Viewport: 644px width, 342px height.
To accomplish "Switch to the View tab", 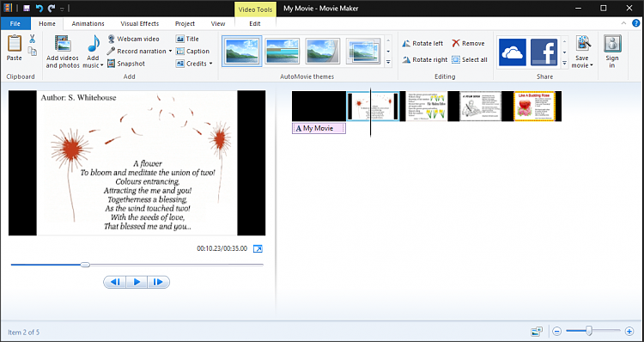I will 218,24.
